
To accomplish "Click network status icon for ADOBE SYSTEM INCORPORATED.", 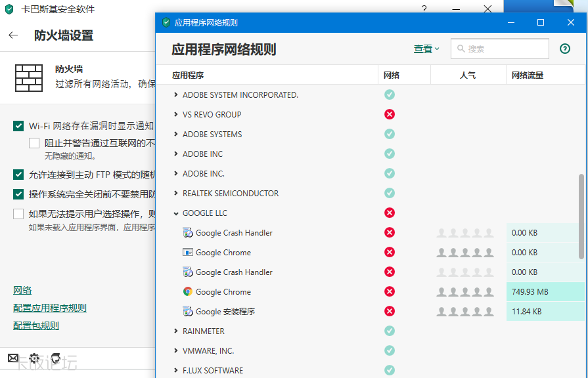I will tap(390, 94).
